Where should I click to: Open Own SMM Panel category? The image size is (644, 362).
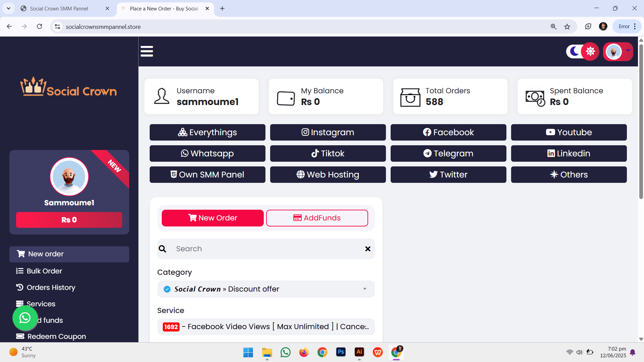click(207, 174)
